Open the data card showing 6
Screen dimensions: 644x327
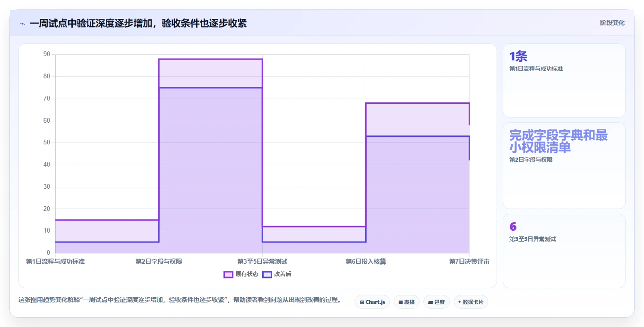564,251
